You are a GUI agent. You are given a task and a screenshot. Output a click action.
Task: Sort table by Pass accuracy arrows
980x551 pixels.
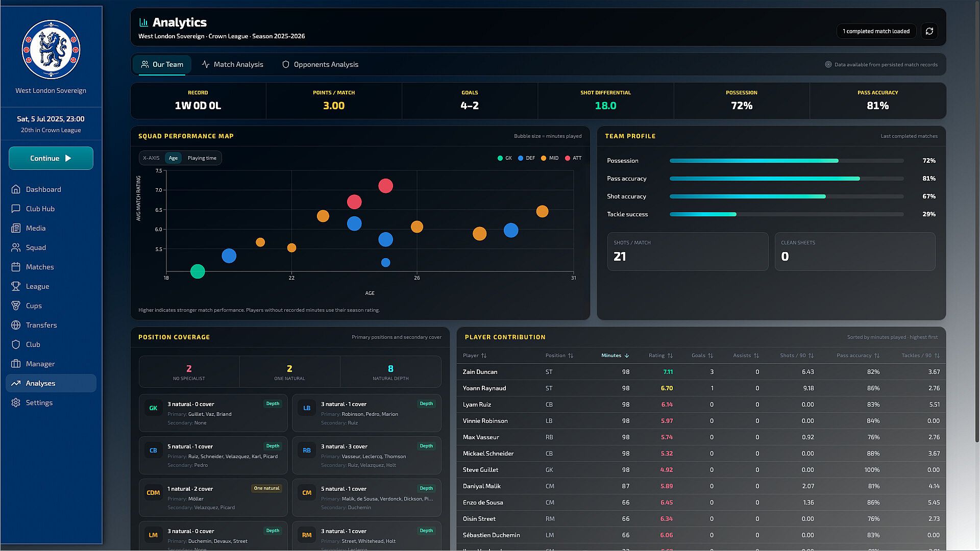click(877, 356)
